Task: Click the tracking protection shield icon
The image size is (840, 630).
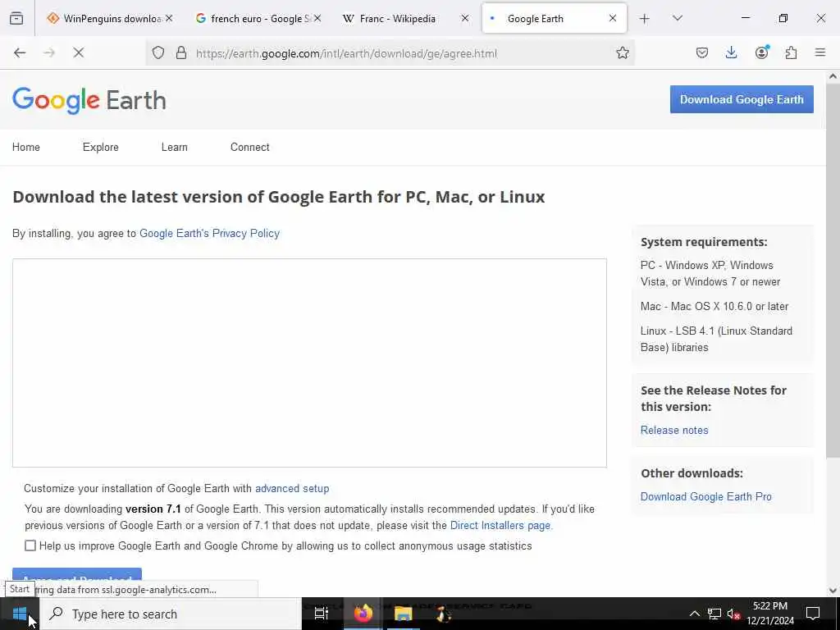Action: [159, 53]
